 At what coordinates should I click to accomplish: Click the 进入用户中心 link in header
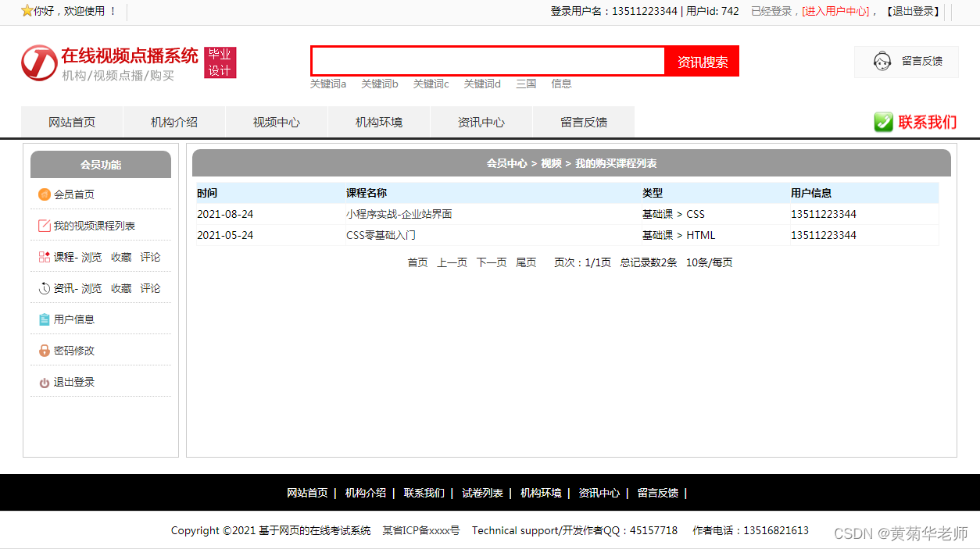click(835, 11)
